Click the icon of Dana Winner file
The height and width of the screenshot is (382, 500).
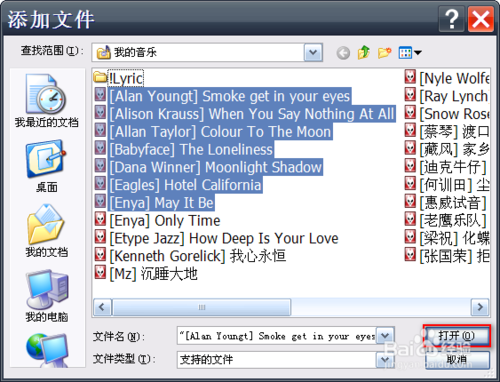click(x=100, y=166)
